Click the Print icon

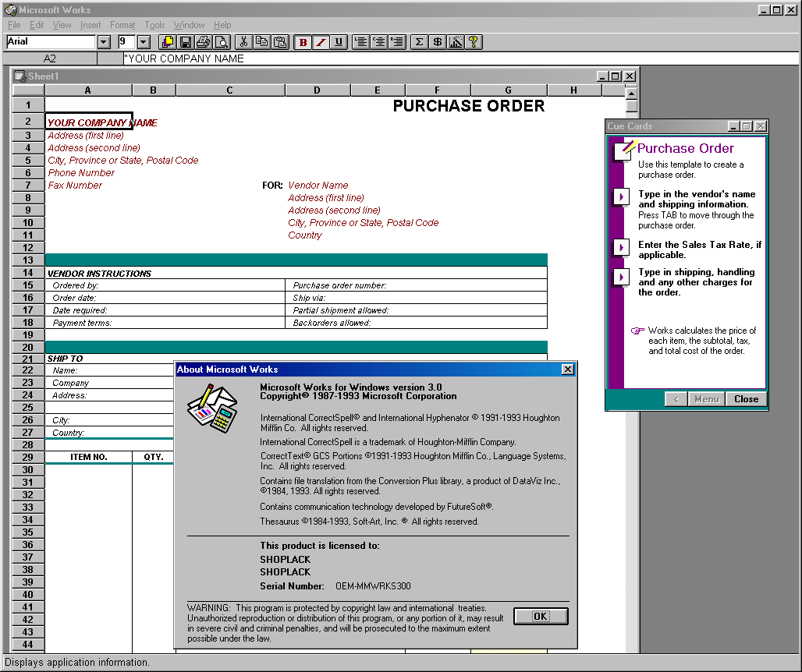click(x=204, y=42)
